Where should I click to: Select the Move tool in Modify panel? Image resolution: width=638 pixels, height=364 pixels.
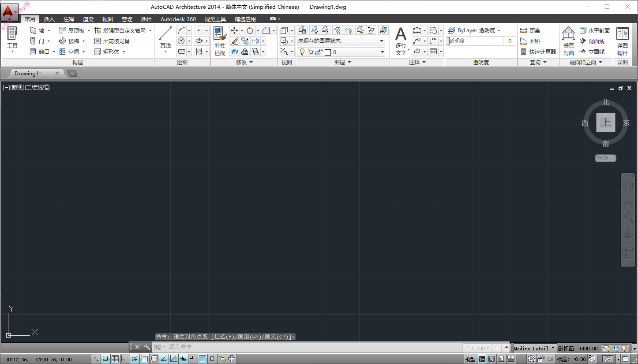[x=234, y=30]
